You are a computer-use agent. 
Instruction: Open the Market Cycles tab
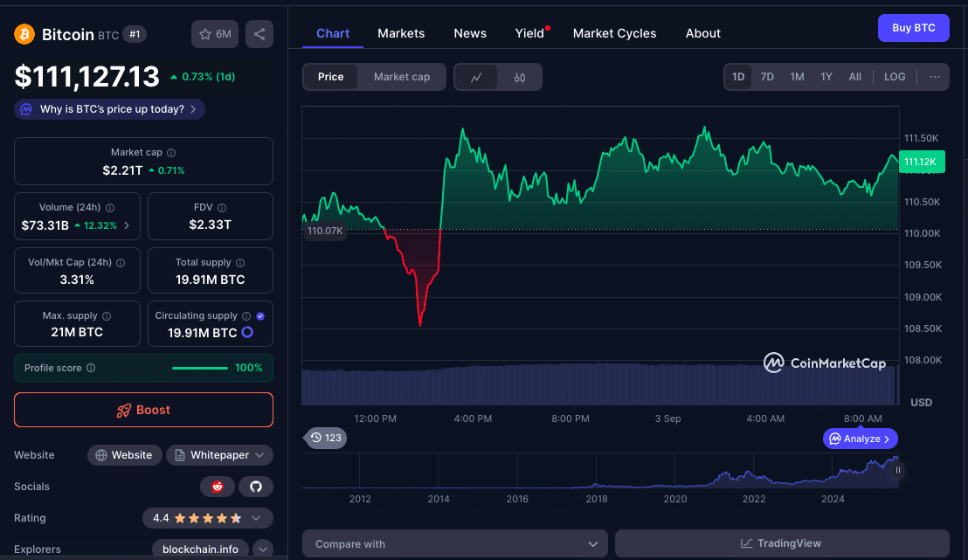(614, 33)
